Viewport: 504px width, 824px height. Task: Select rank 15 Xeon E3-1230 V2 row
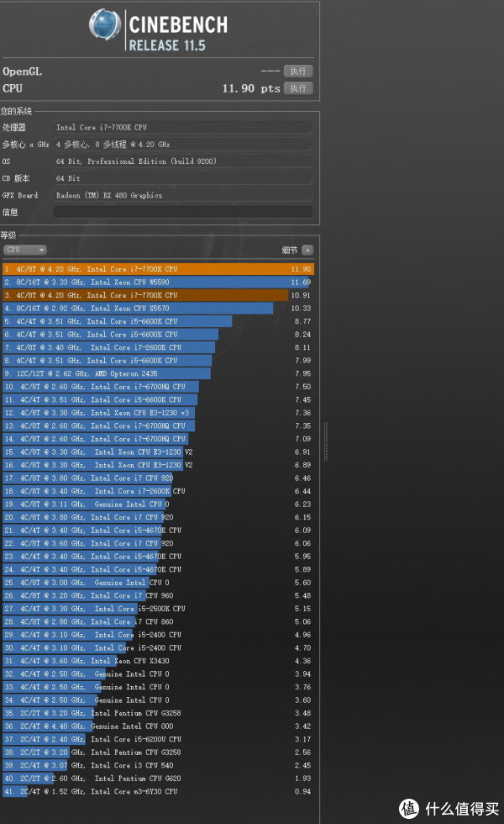point(158,452)
